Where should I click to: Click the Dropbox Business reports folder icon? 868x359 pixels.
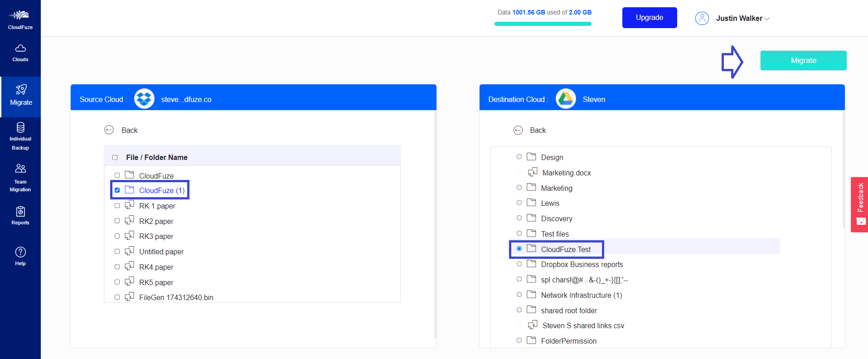[531, 263]
